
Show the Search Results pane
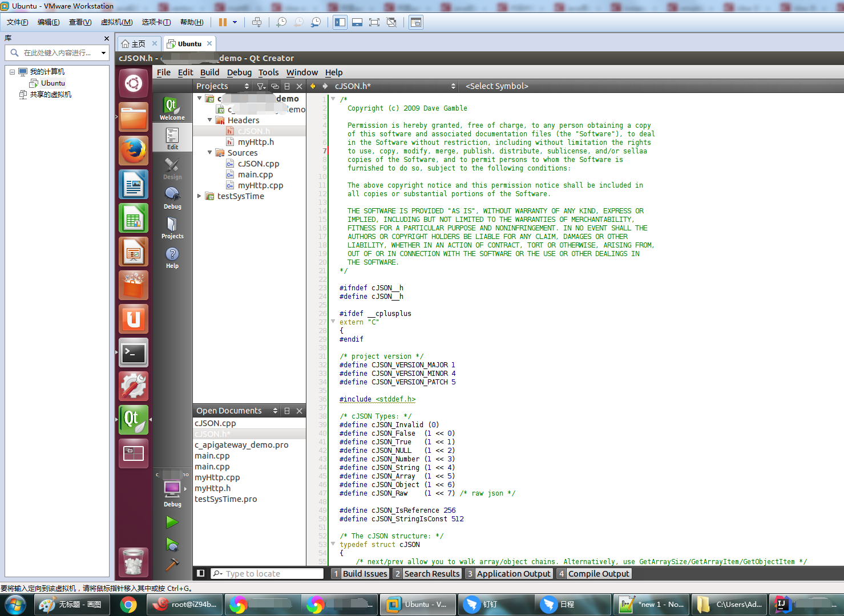427,574
